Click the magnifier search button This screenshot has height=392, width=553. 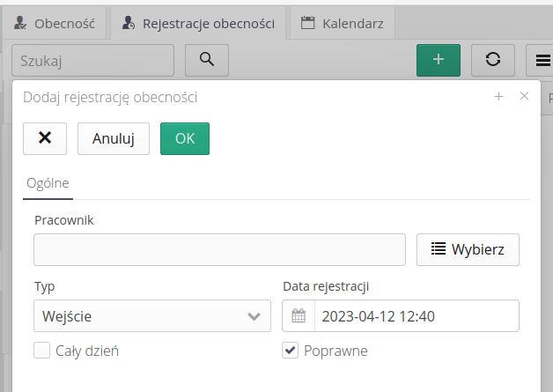point(207,60)
